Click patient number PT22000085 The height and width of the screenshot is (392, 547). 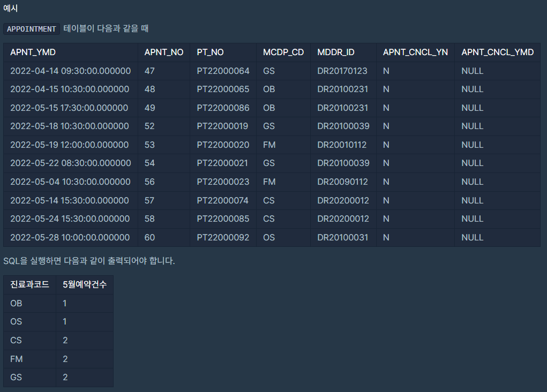click(x=223, y=218)
